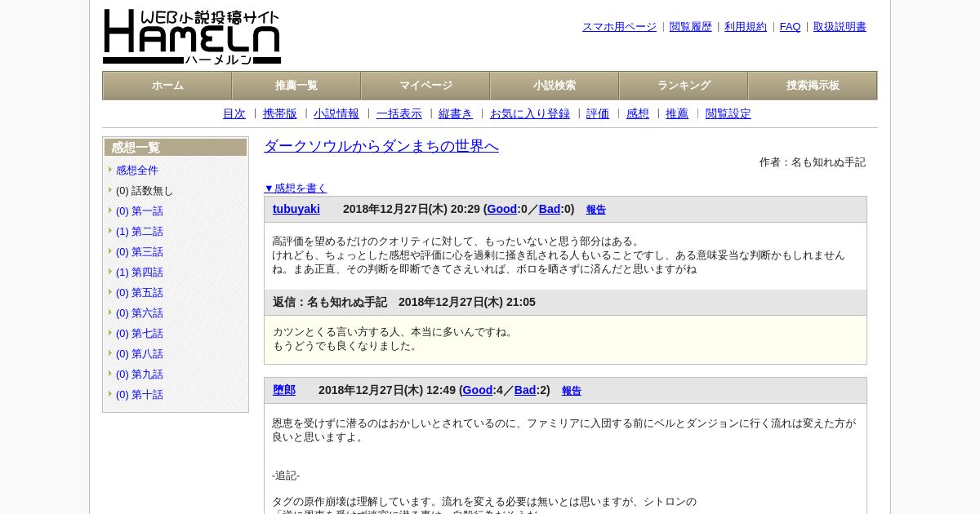Viewport: 980px width, 514px height.
Task: Filter reviews by 第八話
Action: 140,354
